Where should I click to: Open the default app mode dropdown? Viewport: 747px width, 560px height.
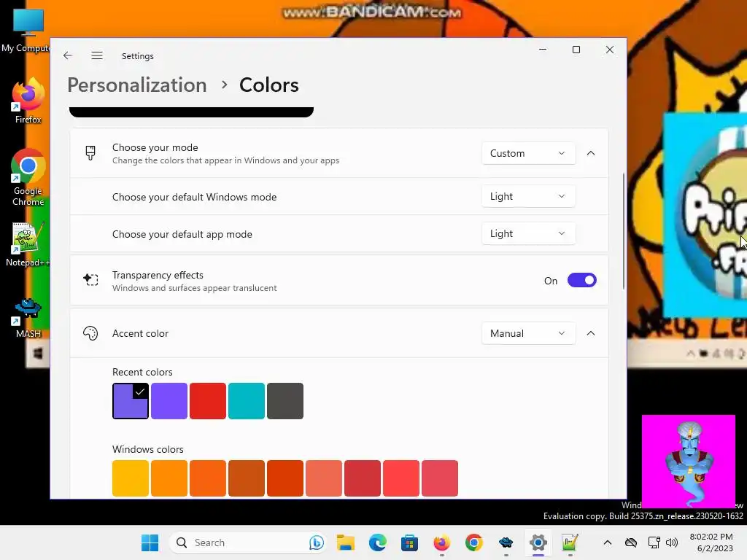pos(528,233)
